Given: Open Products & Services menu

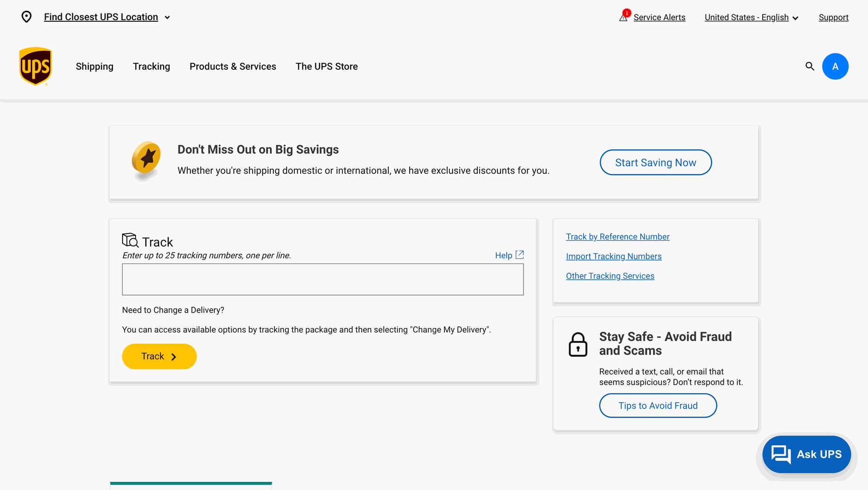Looking at the screenshot, I should (233, 67).
